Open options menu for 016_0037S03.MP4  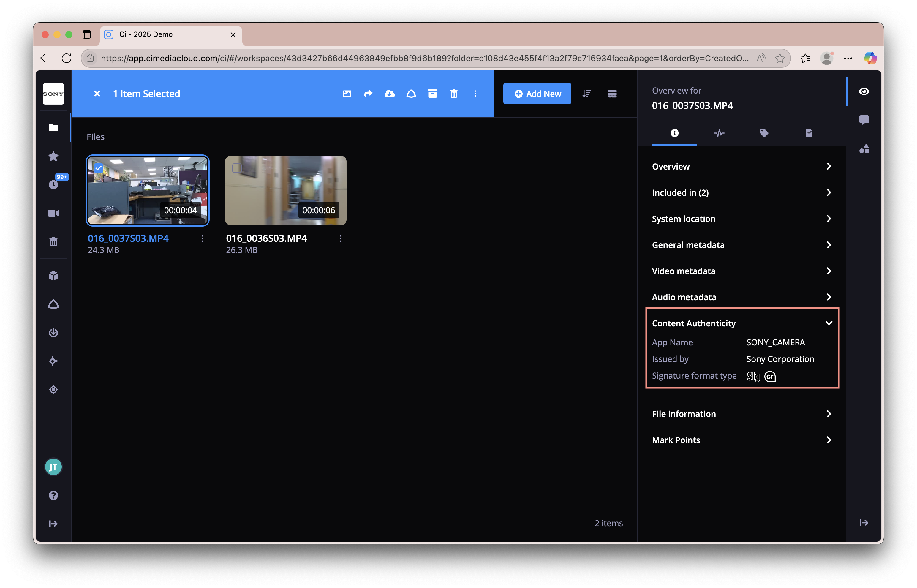pyautogui.click(x=202, y=238)
